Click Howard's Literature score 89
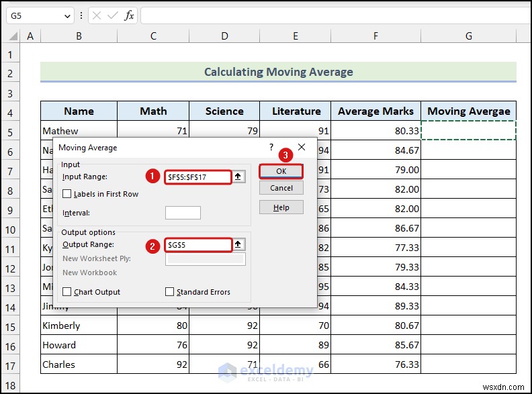 click(296, 345)
